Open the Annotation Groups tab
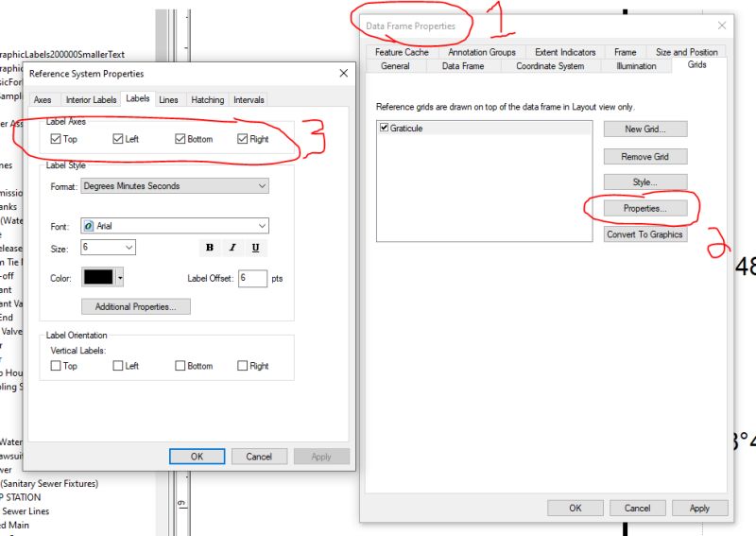This screenshot has width=756, height=536. click(x=482, y=52)
